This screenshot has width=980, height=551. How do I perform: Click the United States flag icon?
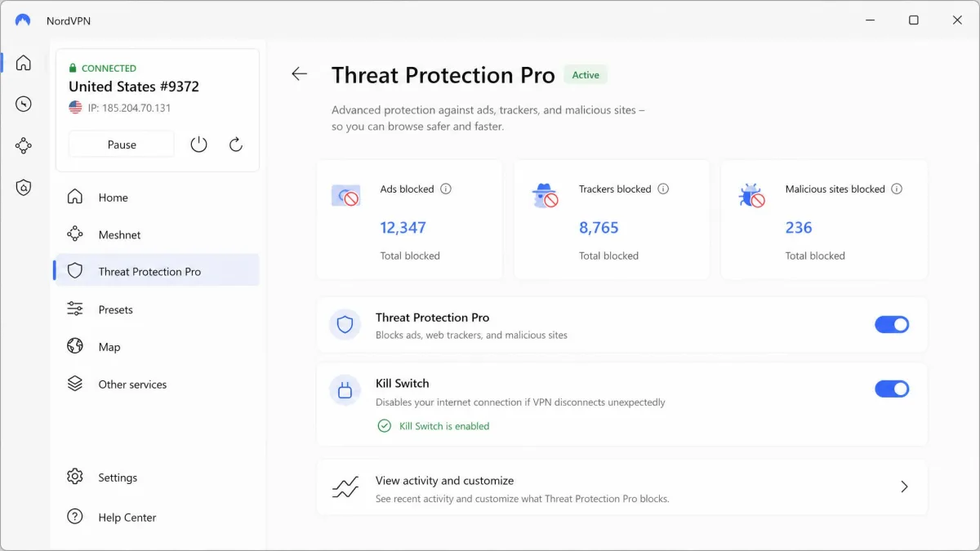[75, 108]
